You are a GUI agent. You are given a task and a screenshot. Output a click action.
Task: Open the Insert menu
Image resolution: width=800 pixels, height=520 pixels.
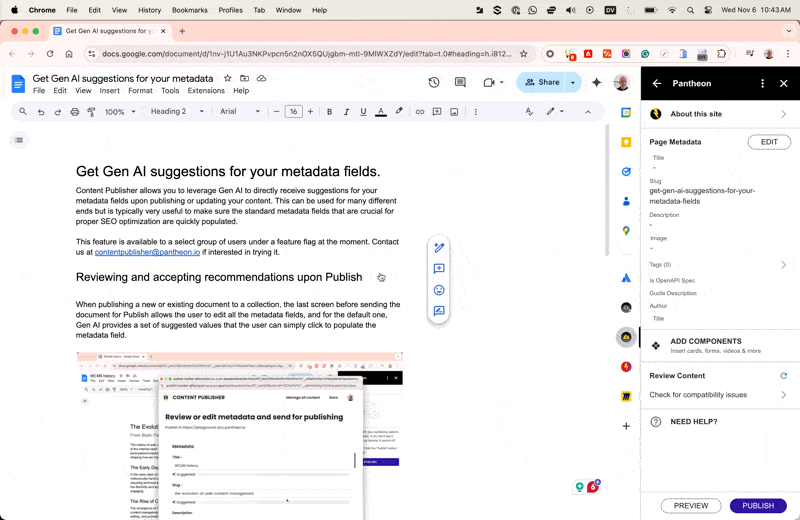point(110,91)
